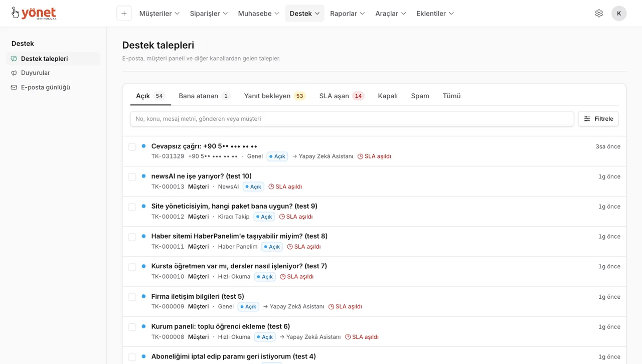Open the settings gear icon

(x=599, y=14)
